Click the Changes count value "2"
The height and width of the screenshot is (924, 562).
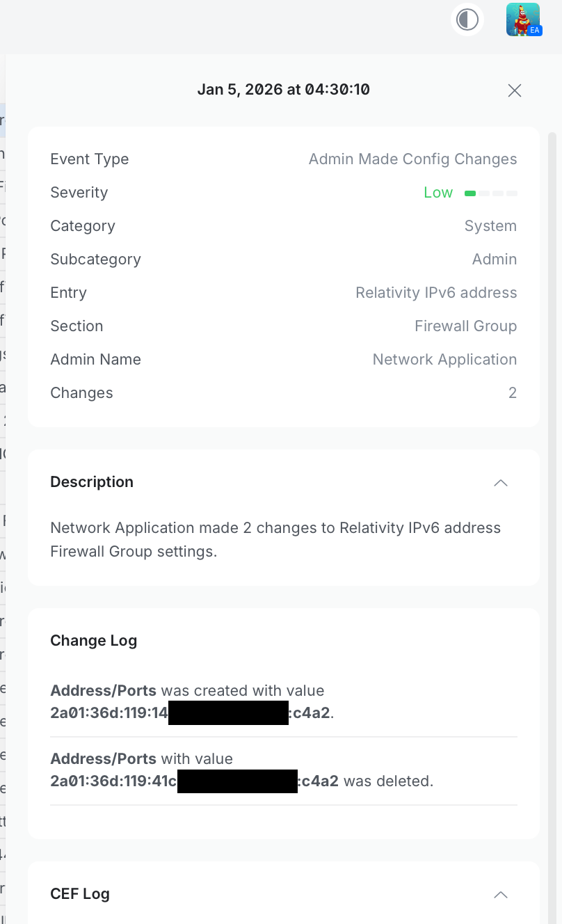point(513,393)
